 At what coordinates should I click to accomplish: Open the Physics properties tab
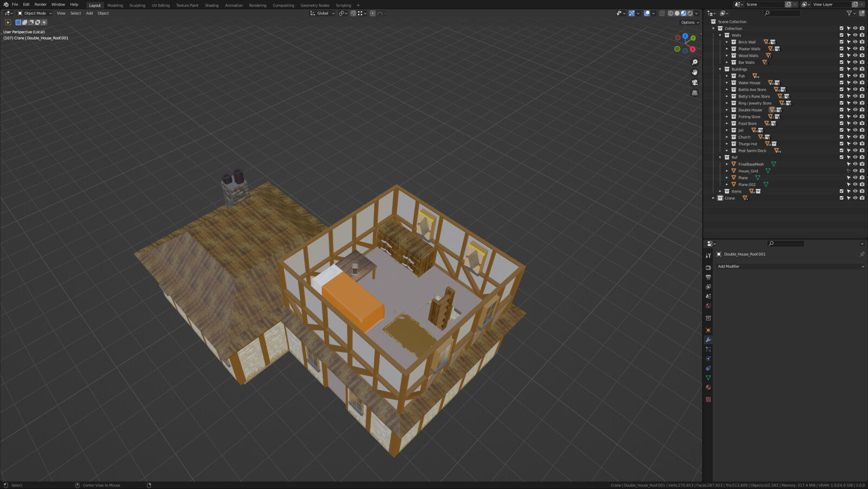pyautogui.click(x=708, y=359)
